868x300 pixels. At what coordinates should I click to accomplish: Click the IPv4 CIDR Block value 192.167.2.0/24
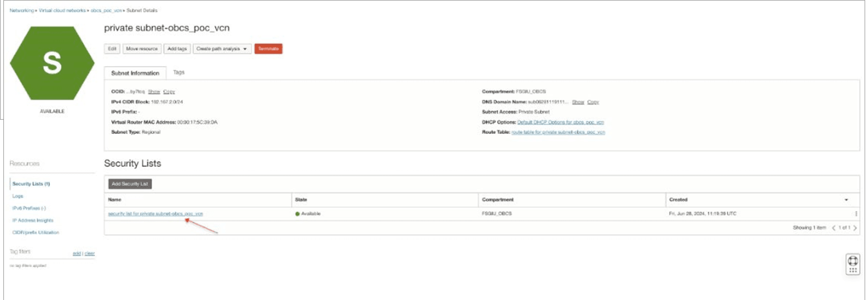coord(167,102)
